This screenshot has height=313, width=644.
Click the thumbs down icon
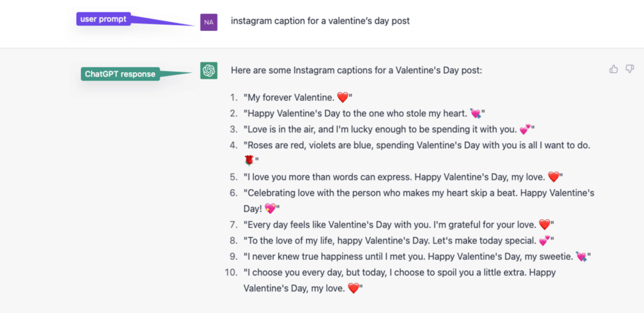[x=630, y=69]
